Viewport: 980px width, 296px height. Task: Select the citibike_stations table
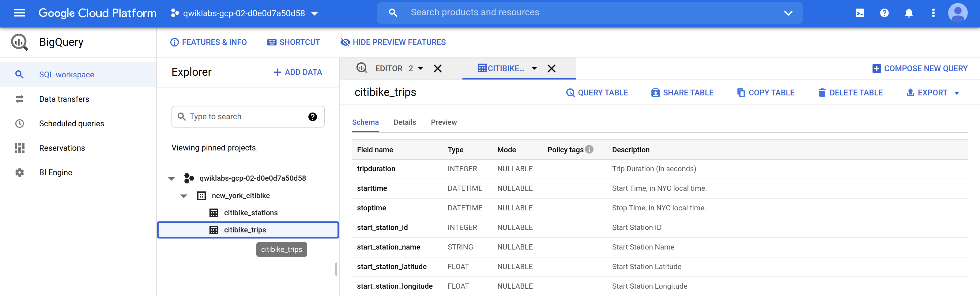251,213
